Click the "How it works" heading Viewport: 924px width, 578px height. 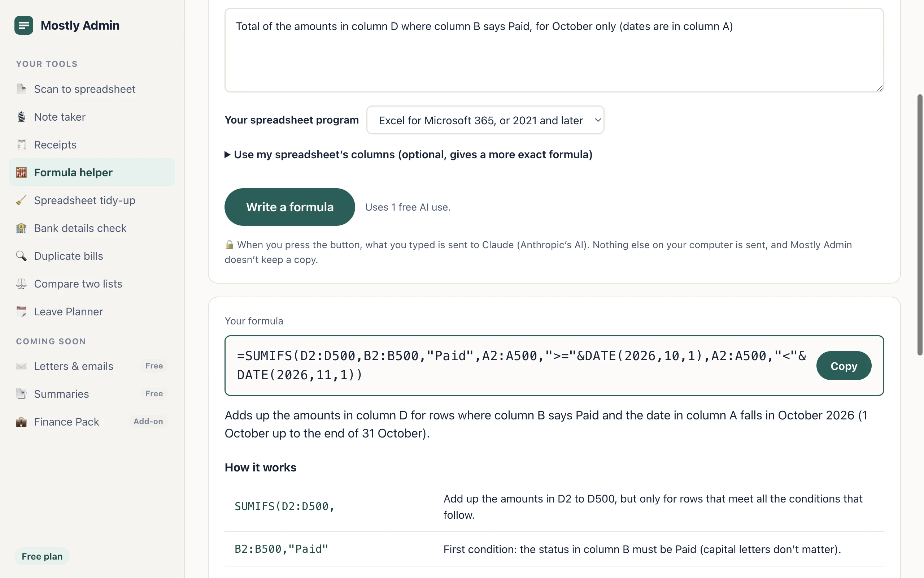click(260, 467)
